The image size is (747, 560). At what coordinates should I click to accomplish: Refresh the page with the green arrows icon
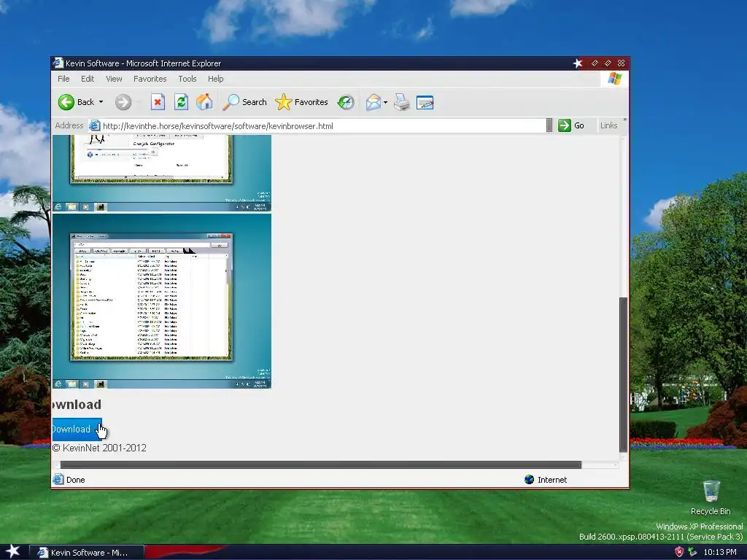pyautogui.click(x=181, y=102)
